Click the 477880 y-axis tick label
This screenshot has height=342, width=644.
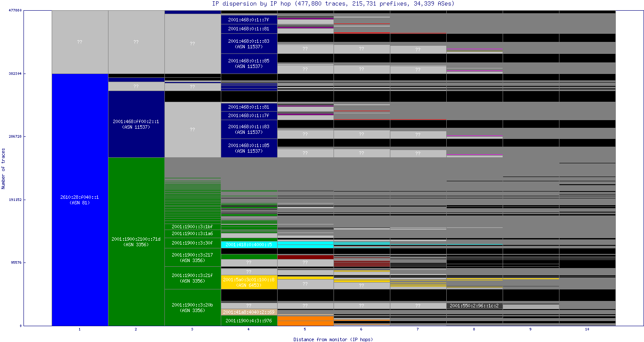pyautogui.click(x=15, y=11)
